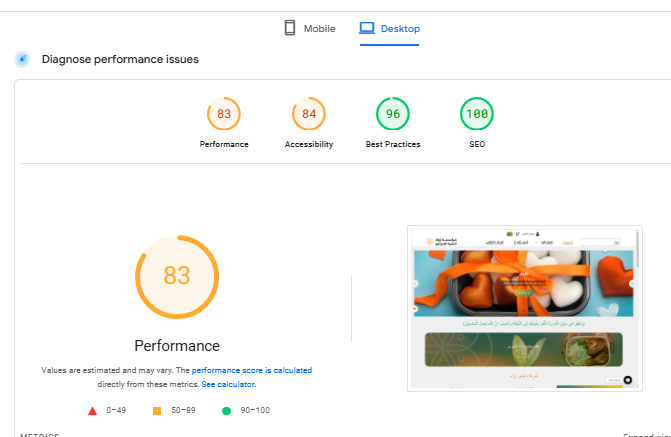Image resolution: width=671 pixels, height=437 pixels.
Task: Click the Best Practices label text
Action: coord(393,144)
